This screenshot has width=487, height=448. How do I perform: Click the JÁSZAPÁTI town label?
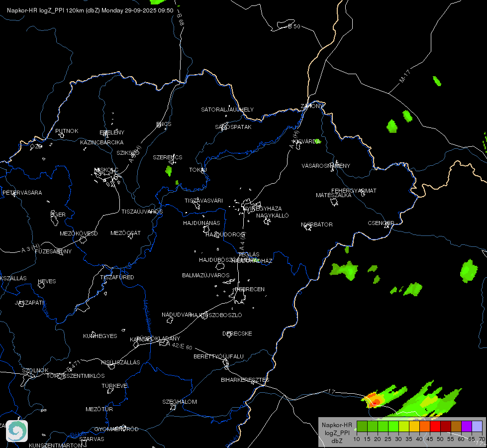coord(30,303)
